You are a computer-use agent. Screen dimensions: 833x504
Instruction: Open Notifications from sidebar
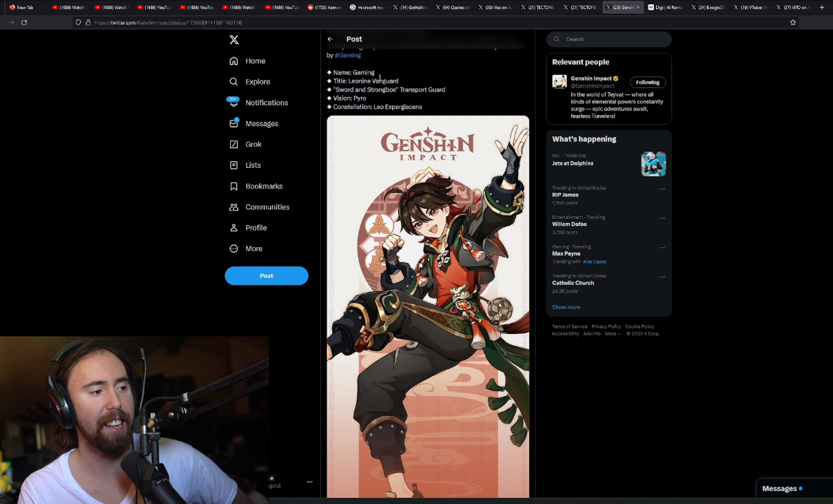258,103
